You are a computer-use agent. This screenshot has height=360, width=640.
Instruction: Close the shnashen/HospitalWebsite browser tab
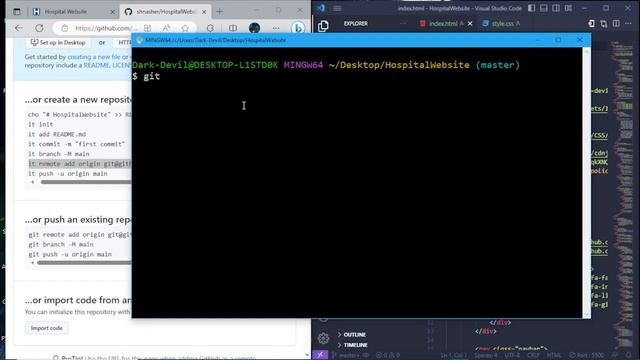tap(204, 12)
